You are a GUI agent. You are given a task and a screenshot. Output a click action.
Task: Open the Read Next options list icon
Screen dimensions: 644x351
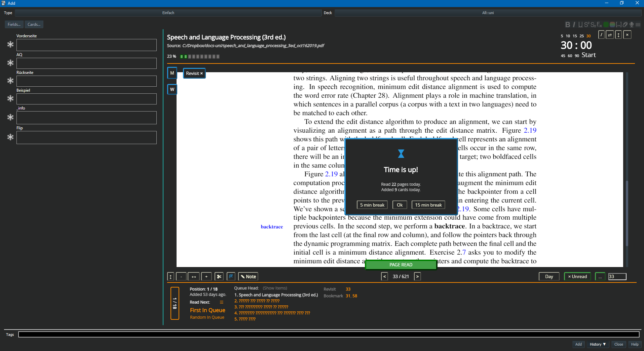[221, 302]
